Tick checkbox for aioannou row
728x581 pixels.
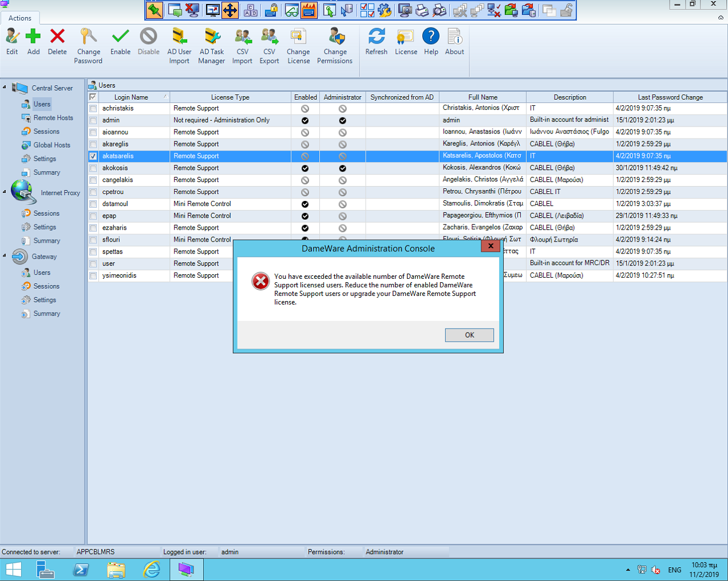93,132
